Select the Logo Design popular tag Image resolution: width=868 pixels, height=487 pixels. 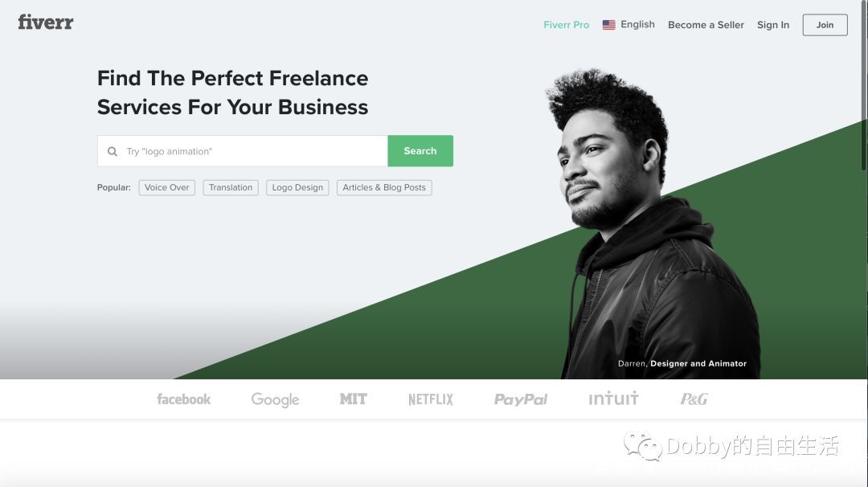click(297, 187)
